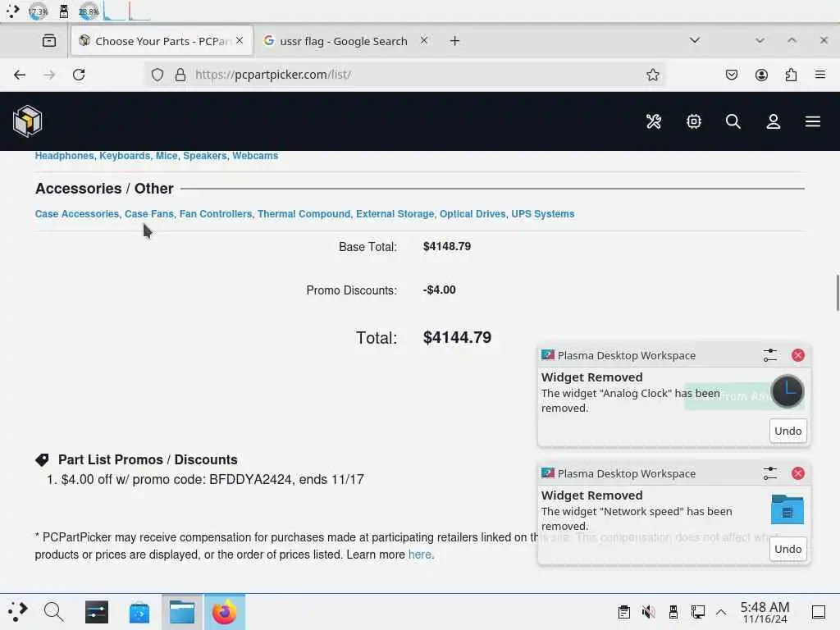Viewport: 840px width, 630px height.
Task: Open the Firefox View icon beside tabs
Action: [x=48, y=41]
